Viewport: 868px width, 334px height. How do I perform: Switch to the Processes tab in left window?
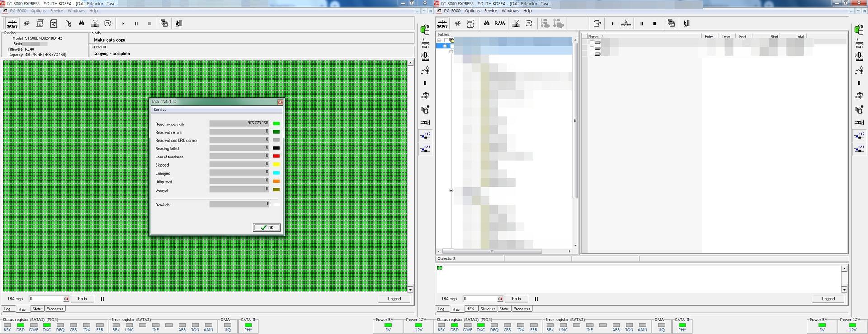[x=55, y=309]
